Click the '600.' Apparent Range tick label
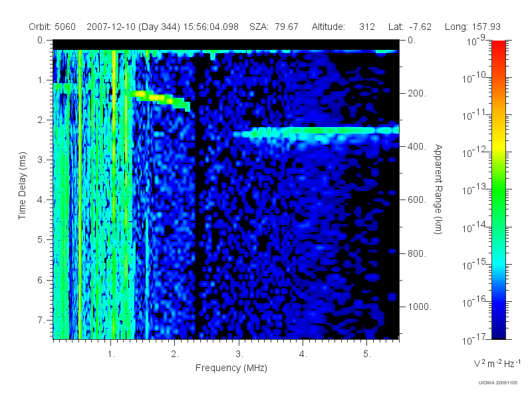The image size is (532, 399). tap(417, 200)
